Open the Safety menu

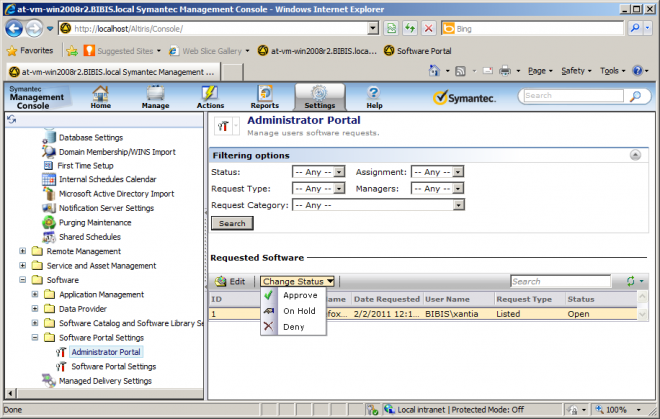tap(576, 71)
